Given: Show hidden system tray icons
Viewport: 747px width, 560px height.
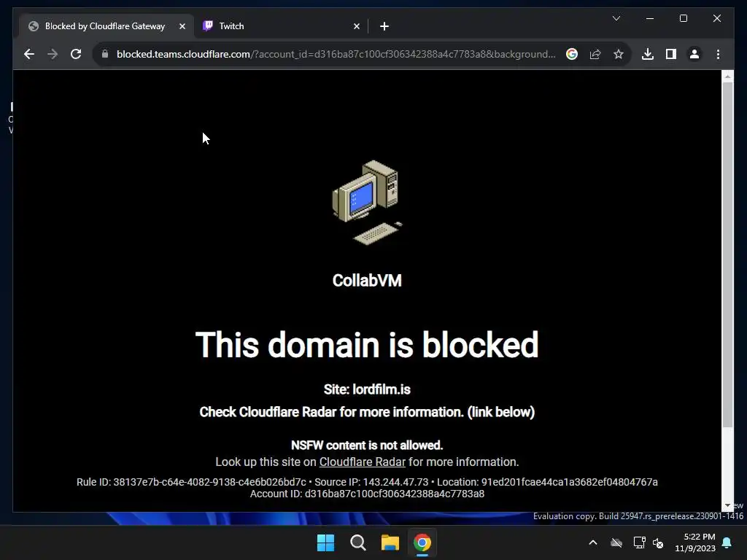Looking at the screenshot, I should 593,542.
